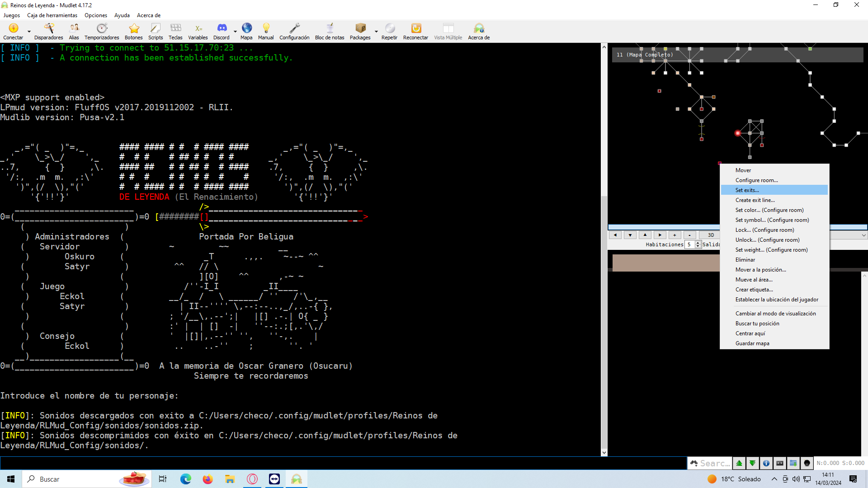
Task: Expand the Conectar dropdown arrow
Action: [x=29, y=32]
